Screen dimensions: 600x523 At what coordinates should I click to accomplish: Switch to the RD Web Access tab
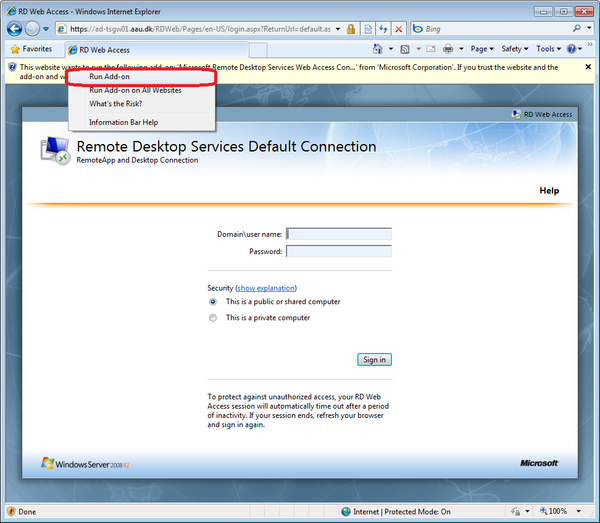point(104,49)
